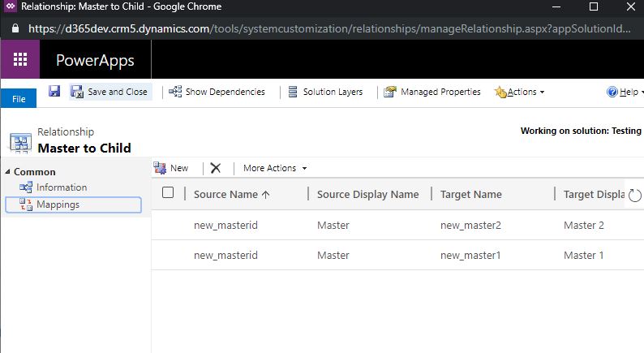
Task: Refresh the mappings grid
Action: (634, 195)
